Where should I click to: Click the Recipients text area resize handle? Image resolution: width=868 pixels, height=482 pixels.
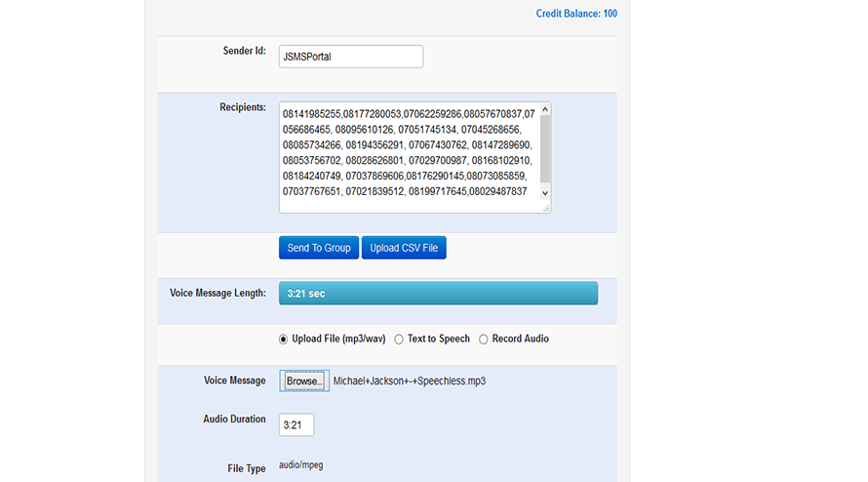[x=545, y=207]
